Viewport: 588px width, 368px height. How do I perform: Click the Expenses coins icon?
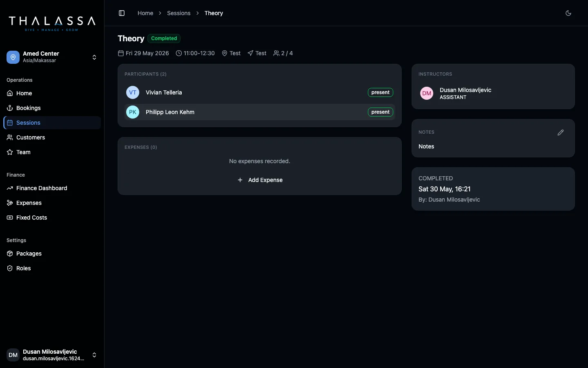pos(10,203)
